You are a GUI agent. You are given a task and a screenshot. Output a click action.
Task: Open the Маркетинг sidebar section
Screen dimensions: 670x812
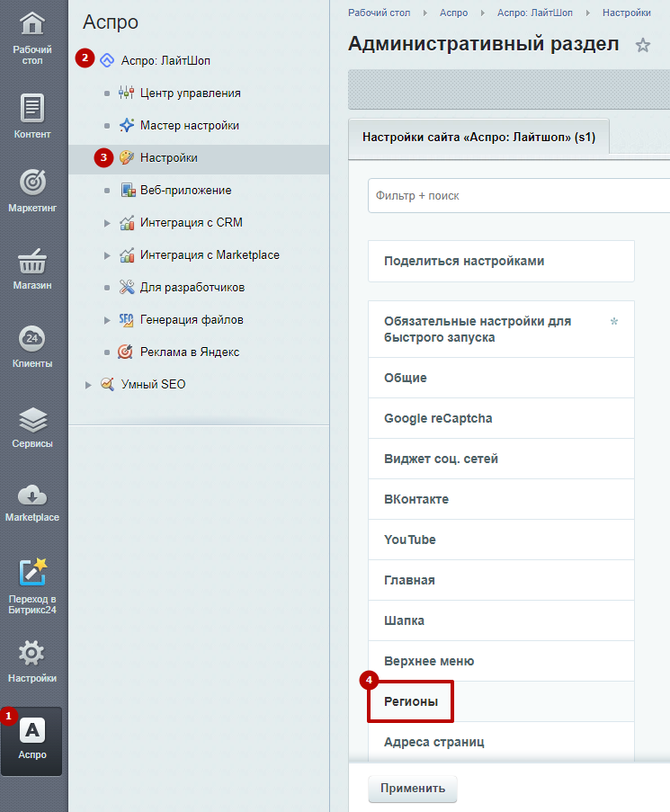tap(32, 191)
